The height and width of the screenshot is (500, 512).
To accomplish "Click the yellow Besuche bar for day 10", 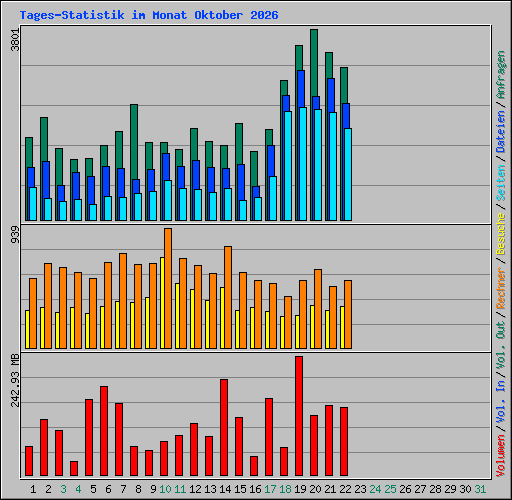I will (162, 303).
